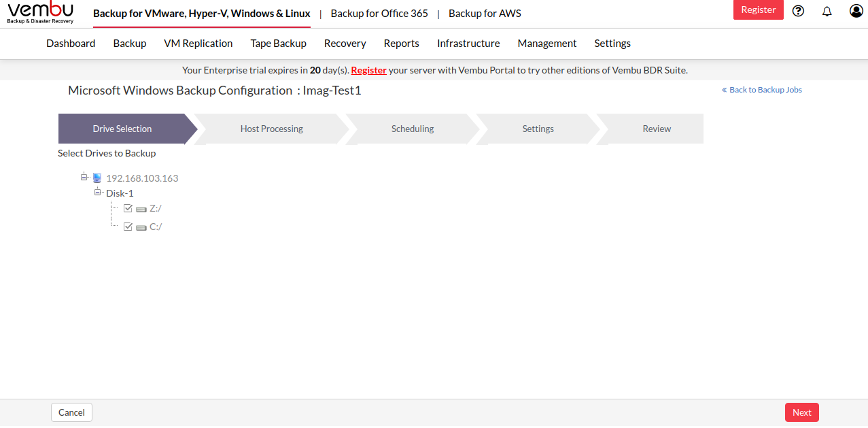Open the VM Replication menu
868x428 pixels.
coord(198,44)
